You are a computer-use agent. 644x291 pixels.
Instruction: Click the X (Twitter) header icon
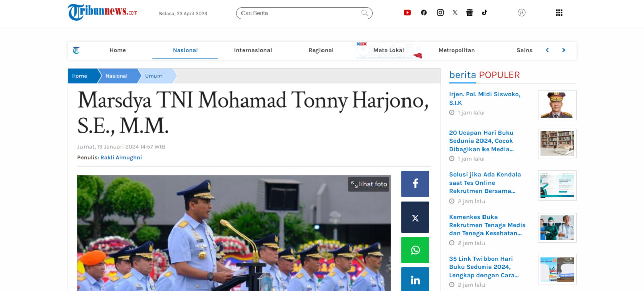coord(455,13)
